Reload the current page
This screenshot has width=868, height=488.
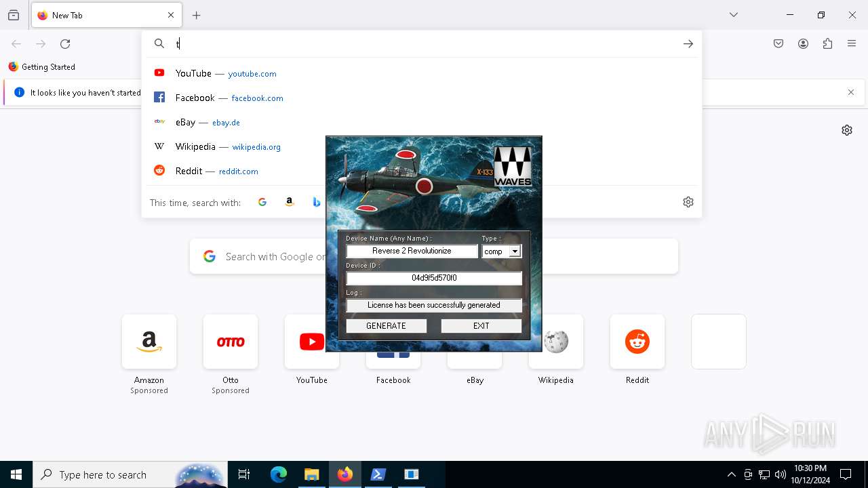point(65,44)
